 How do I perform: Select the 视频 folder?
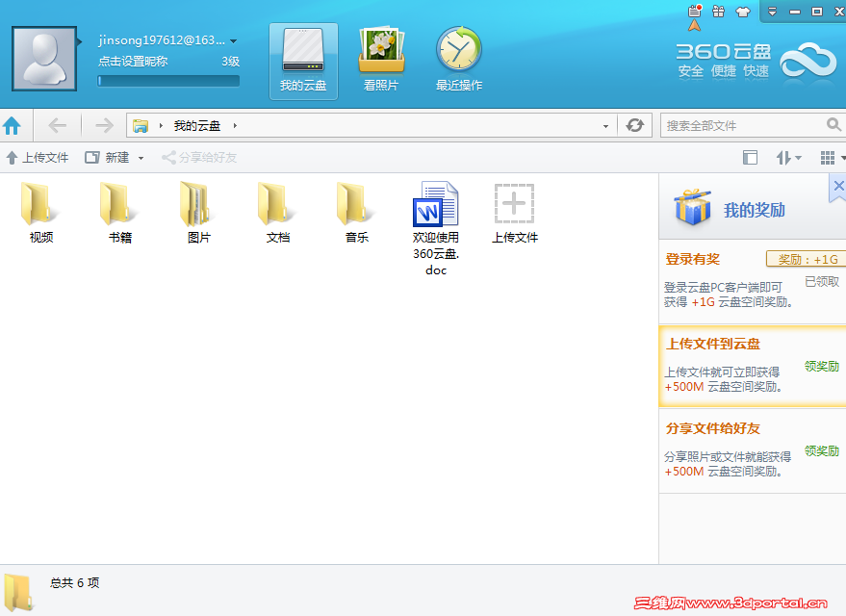[x=41, y=213]
